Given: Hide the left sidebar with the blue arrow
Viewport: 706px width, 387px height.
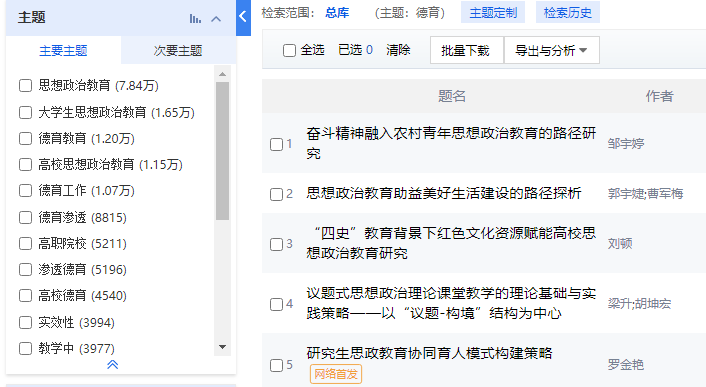Looking at the screenshot, I should [x=243, y=17].
